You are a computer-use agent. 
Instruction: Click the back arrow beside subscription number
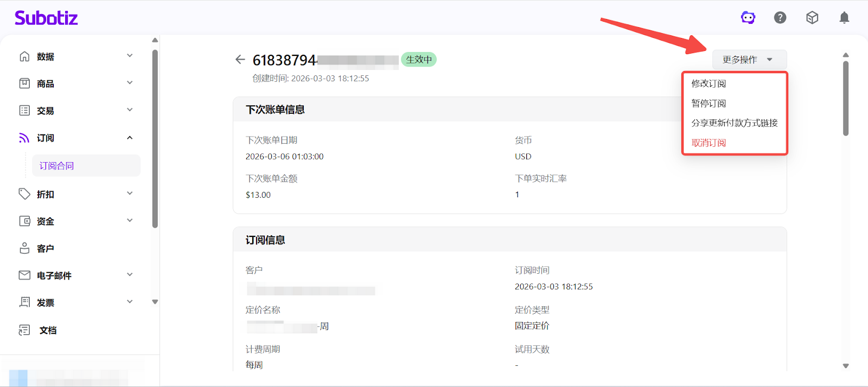240,60
